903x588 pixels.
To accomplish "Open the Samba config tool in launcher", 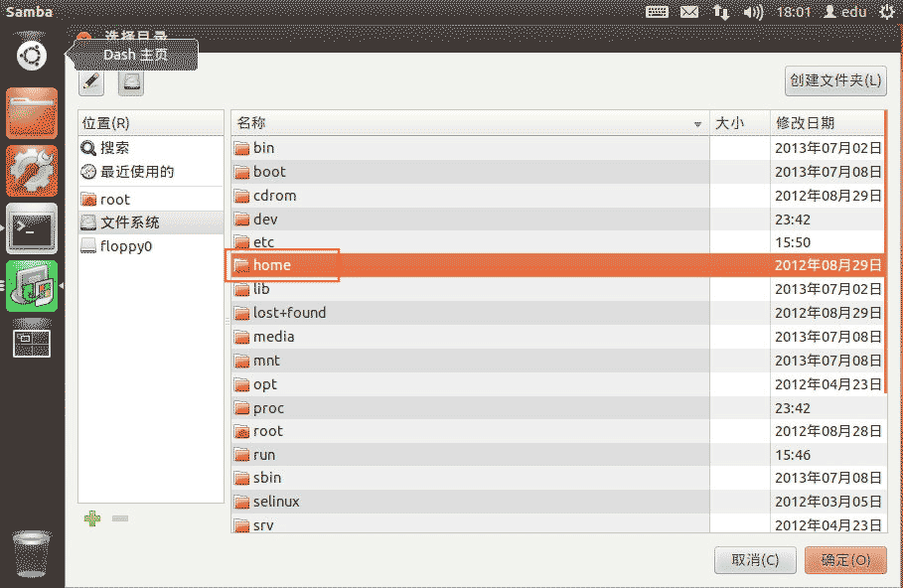I will [x=32, y=286].
